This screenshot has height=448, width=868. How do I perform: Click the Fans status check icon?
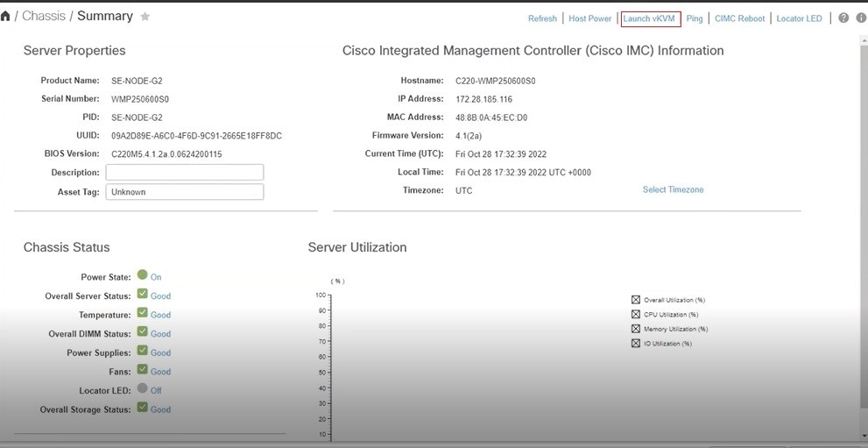[142, 369]
